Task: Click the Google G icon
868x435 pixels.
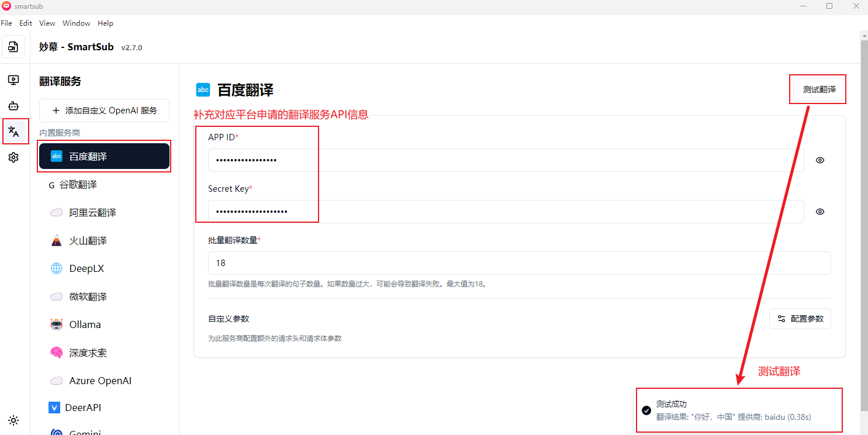Action: pos(51,185)
